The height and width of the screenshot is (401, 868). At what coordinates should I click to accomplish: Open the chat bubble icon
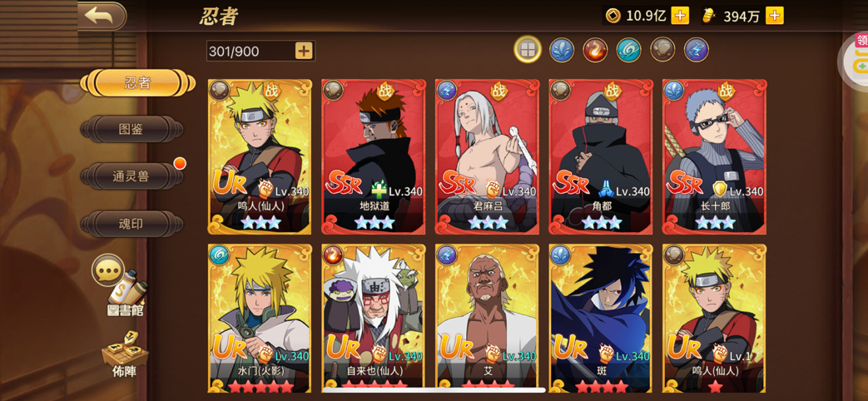tap(107, 270)
